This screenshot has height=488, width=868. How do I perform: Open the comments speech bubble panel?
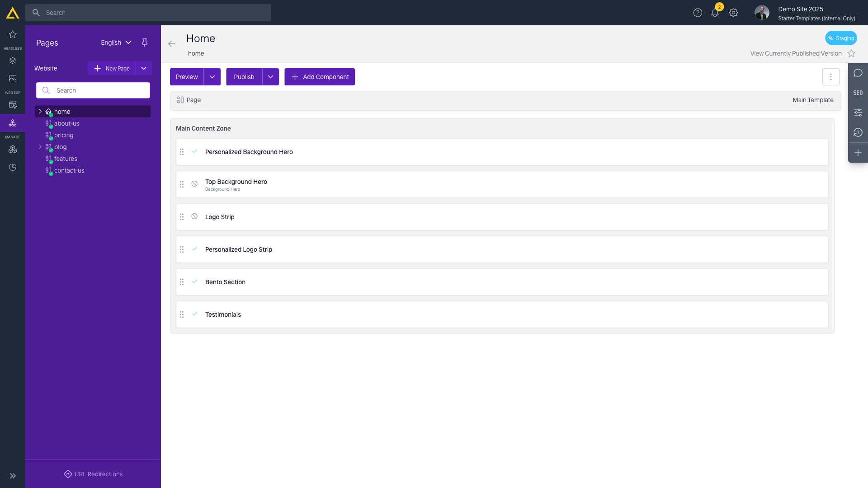[x=858, y=73]
